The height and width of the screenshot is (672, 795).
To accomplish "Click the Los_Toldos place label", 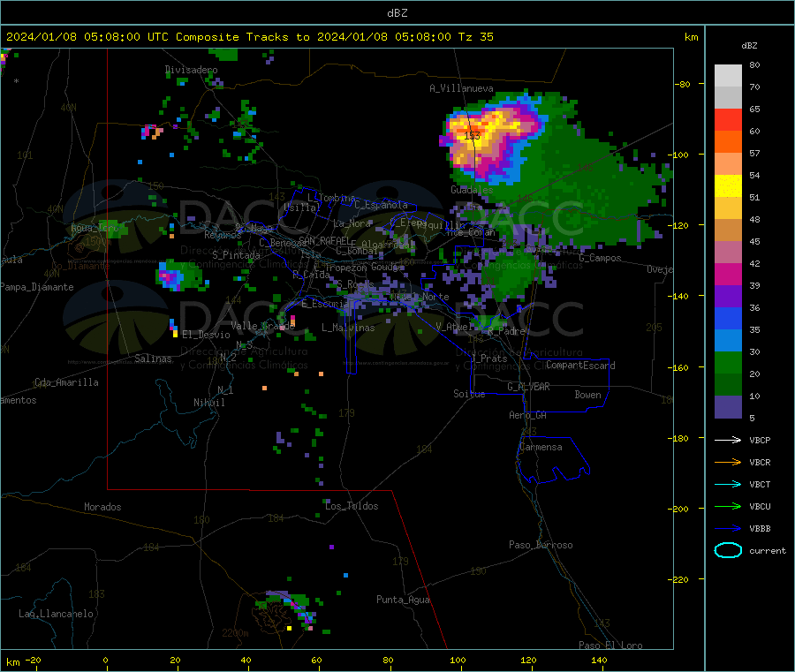I will coord(352,506).
